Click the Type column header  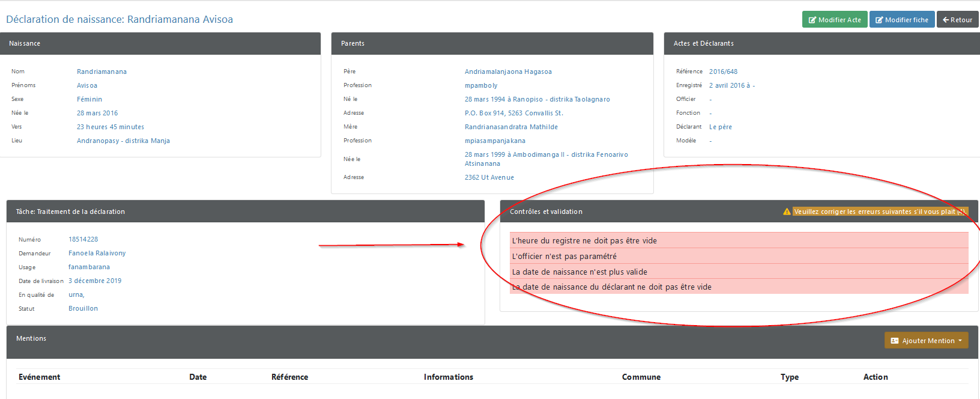(790, 377)
